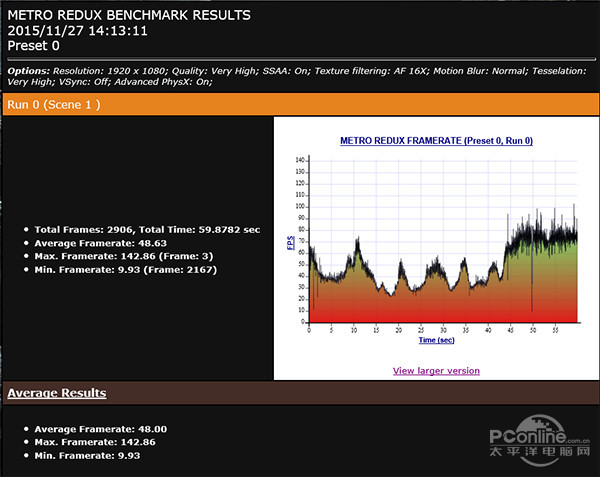The height and width of the screenshot is (477, 600).
Task: Click the 'Run 0 (Scene 1)' orange header
Action: coord(300,104)
